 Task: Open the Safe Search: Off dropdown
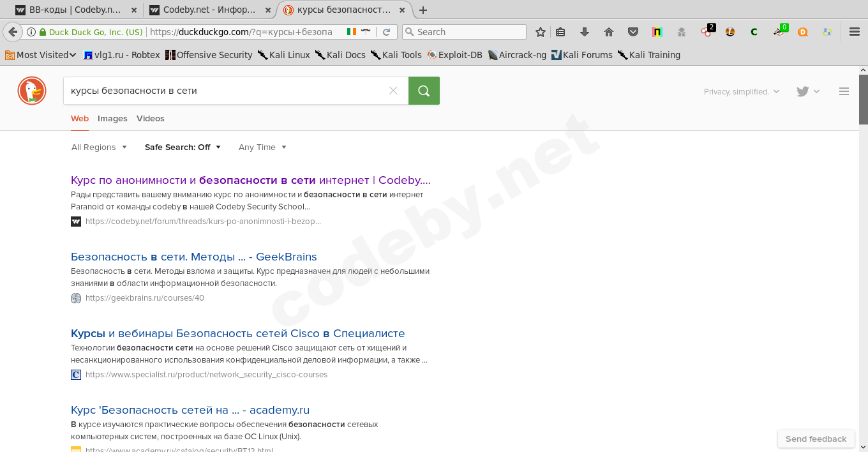coord(183,147)
